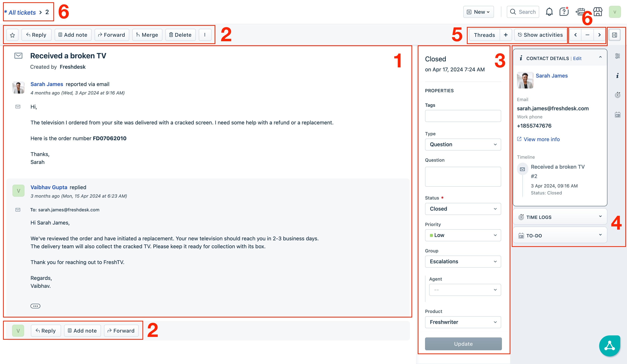
Task: Open contact info icon in side rail
Action: coord(617,76)
